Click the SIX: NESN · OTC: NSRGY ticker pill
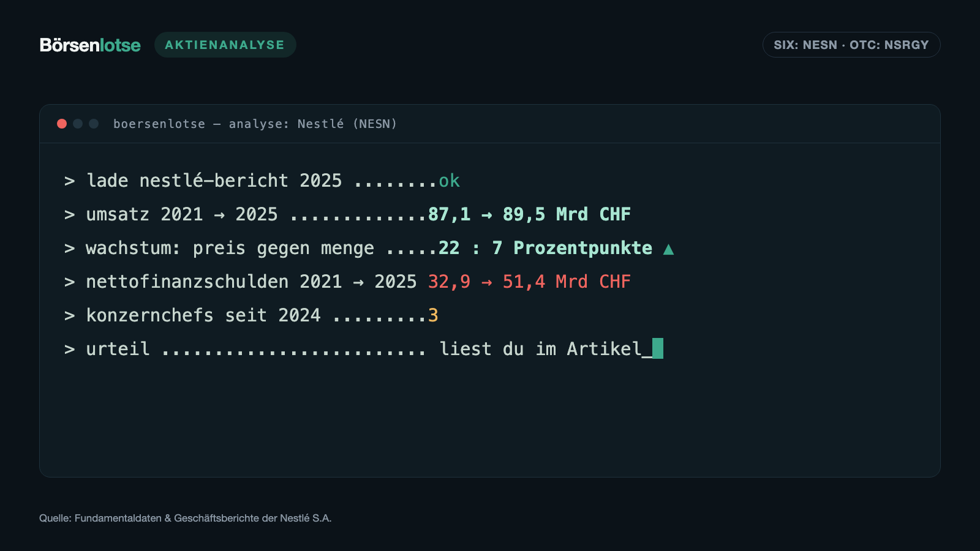Viewport: 980px width, 551px height. tap(851, 45)
